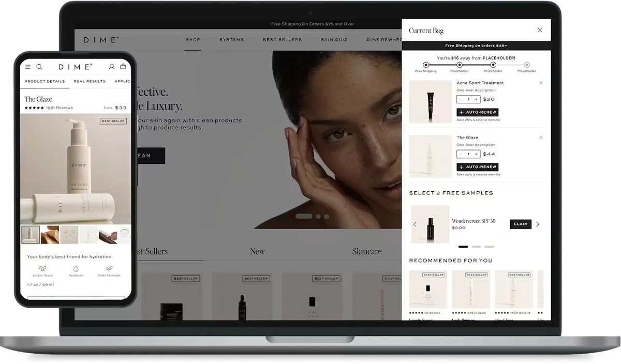Select the fifth product thumbnail on phone
Image resolution: width=621 pixels, height=364 pixels.
(x=108, y=234)
